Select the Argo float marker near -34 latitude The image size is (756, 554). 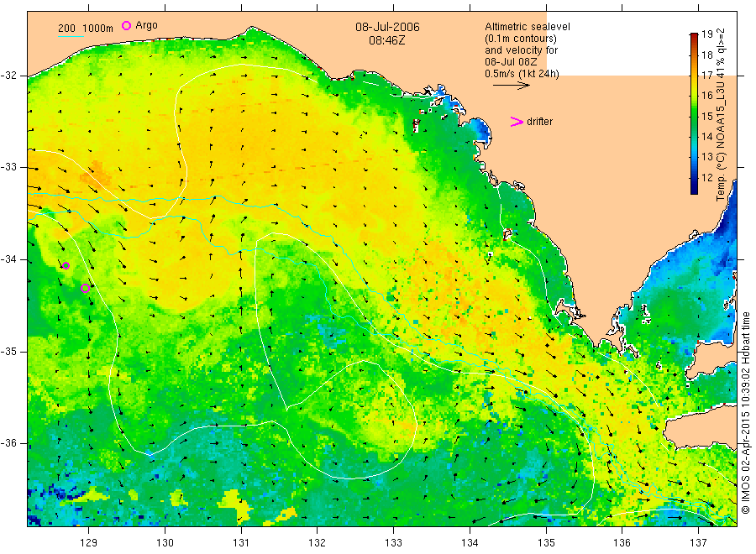point(66,265)
